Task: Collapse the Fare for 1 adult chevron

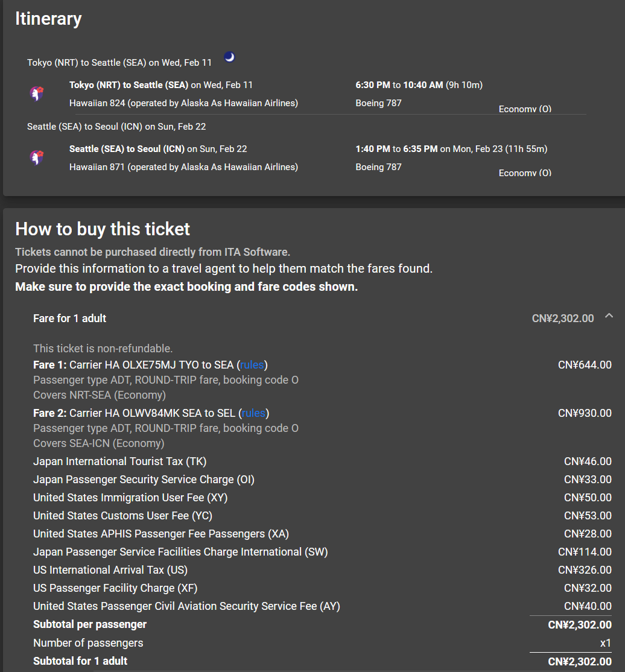Action: click(x=609, y=316)
